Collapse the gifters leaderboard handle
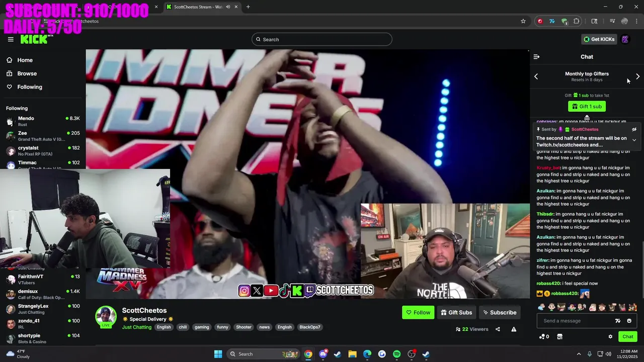The height and width of the screenshot is (362, 644). point(587,118)
